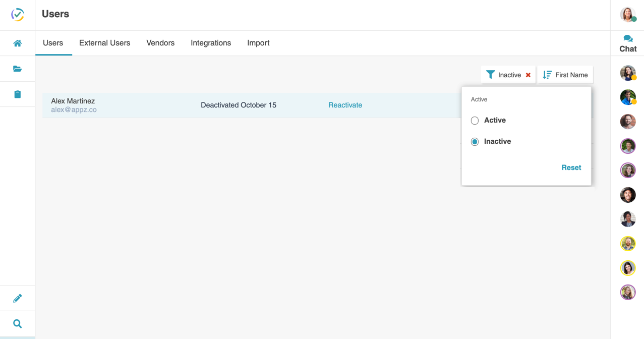Reset the Active filter
The width and height of the screenshot is (644, 339).
click(571, 167)
